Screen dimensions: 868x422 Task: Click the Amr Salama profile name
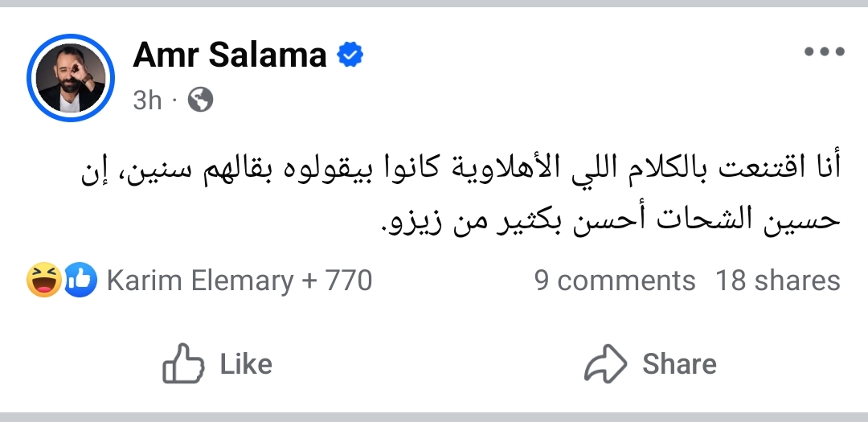230,55
